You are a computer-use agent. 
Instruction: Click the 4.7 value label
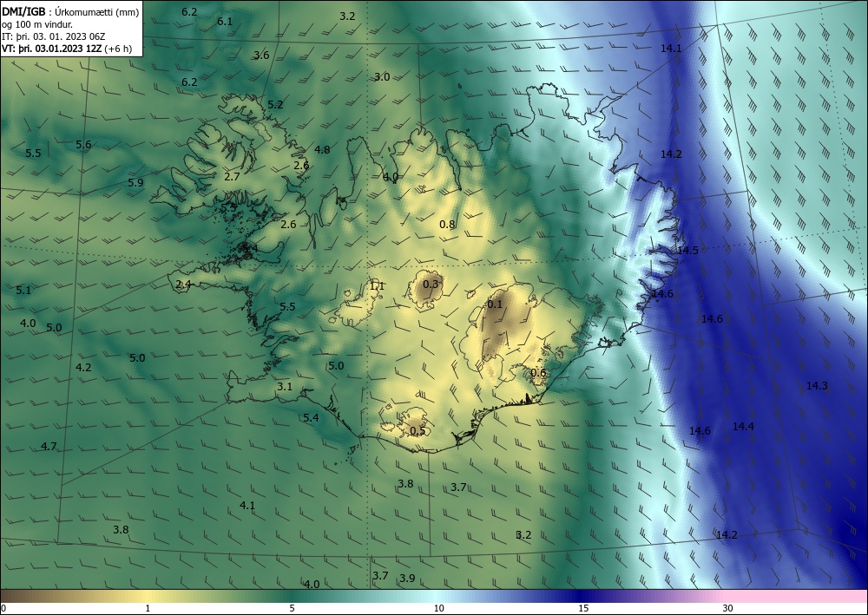(x=49, y=446)
